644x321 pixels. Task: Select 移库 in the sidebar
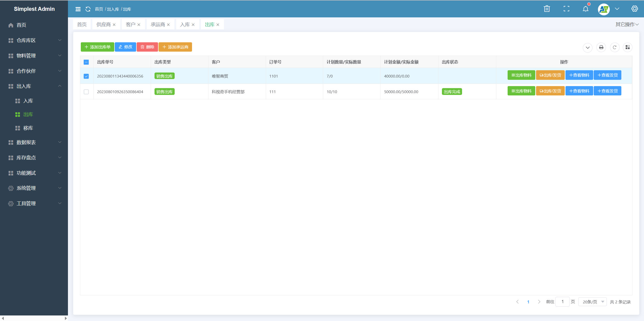pyautogui.click(x=28, y=128)
